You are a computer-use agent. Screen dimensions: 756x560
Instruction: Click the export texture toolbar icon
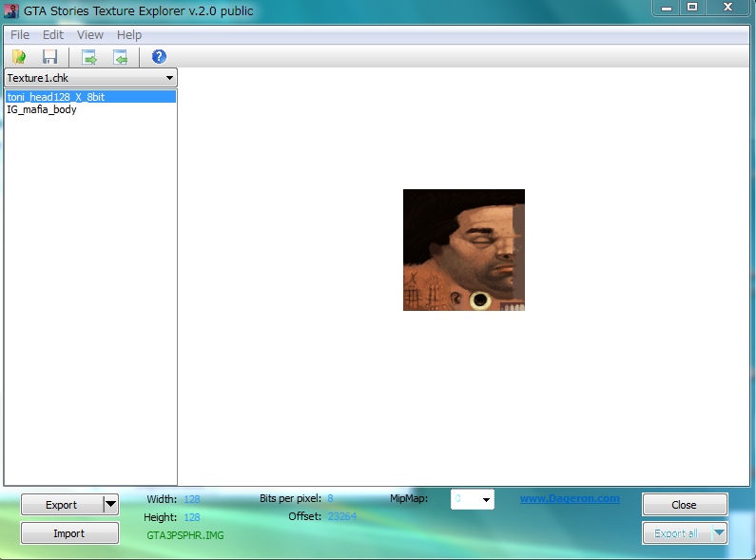click(89, 57)
